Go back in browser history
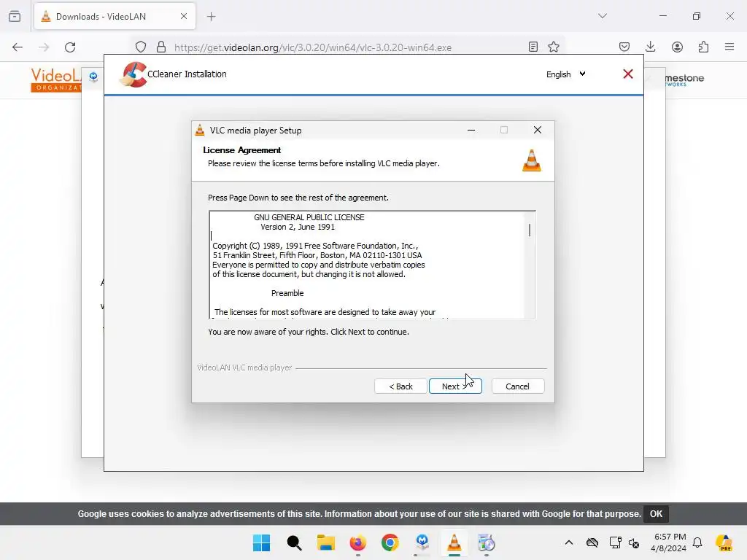This screenshot has width=747, height=560. [x=18, y=47]
